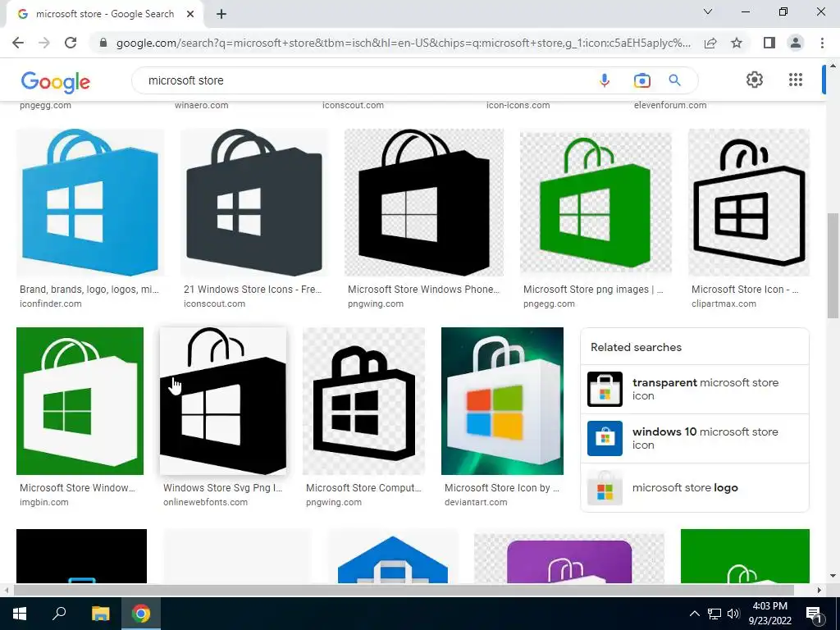This screenshot has width=840, height=630.
Task: Click the address bar URL
Action: (403, 43)
